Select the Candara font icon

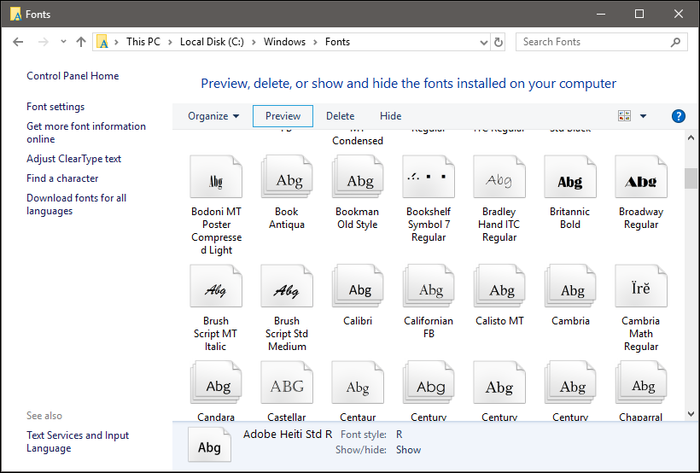(x=216, y=382)
